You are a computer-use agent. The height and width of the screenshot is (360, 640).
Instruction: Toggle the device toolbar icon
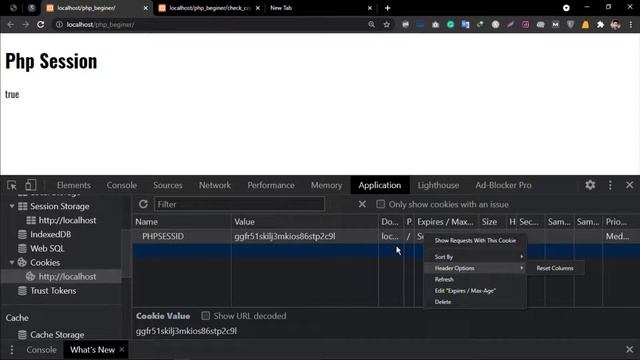click(x=31, y=185)
